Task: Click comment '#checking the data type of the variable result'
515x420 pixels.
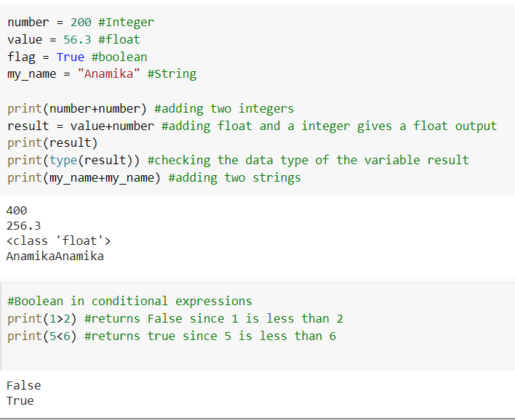Action: click(308, 161)
